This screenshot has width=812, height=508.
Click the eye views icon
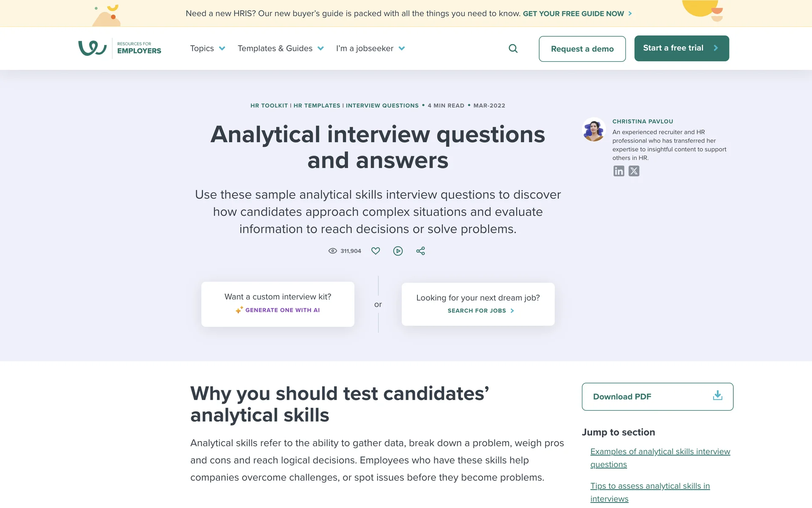click(x=333, y=251)
